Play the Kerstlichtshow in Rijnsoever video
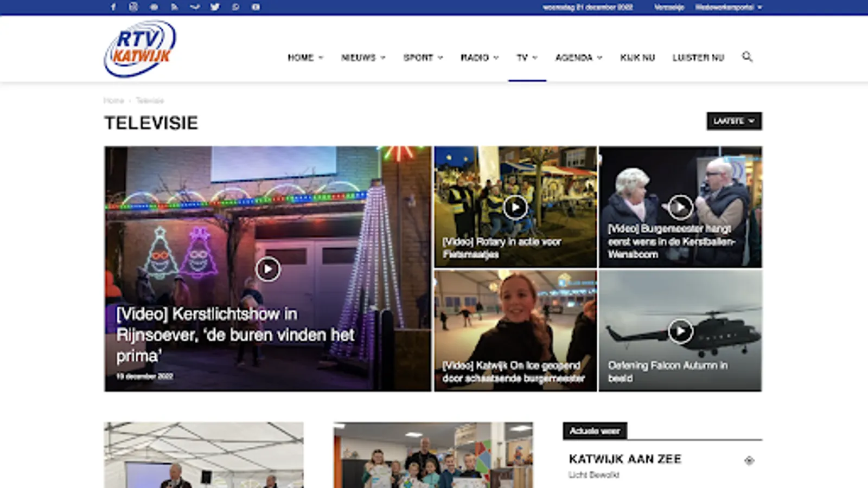Image resolution: width=868 pixels, height=488 pixels. (x=268, y=269)
